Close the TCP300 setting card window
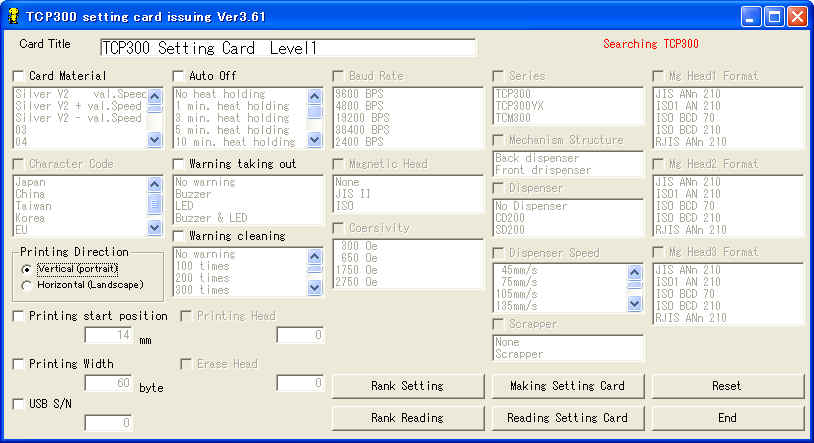The width and height of the screenshot is (814, 443). 797,17
